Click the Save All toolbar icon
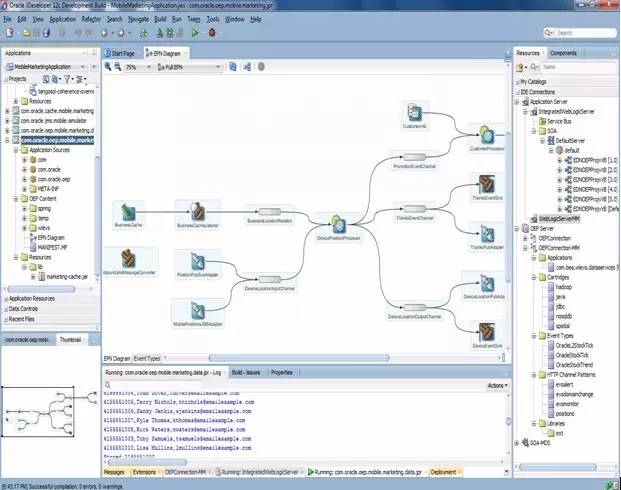This screenshot has height=490, width=621. pyautogui.click(x=46, y=33)
